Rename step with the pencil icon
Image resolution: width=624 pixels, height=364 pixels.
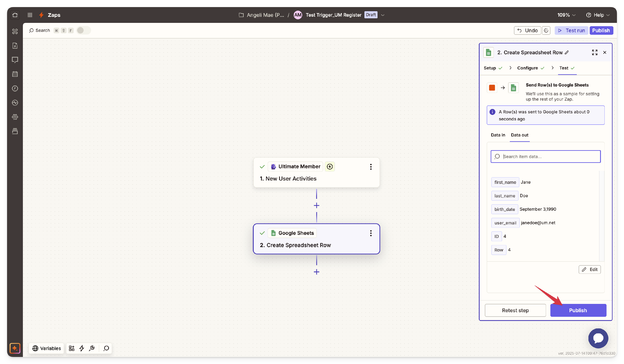[x=567, y=52]
